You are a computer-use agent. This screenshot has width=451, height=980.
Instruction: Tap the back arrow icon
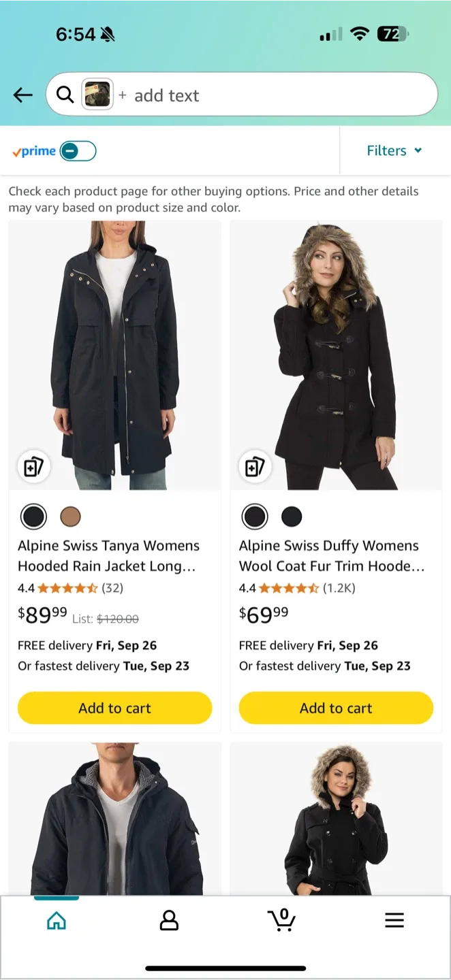pyautogui.click(x=23, y=95)
